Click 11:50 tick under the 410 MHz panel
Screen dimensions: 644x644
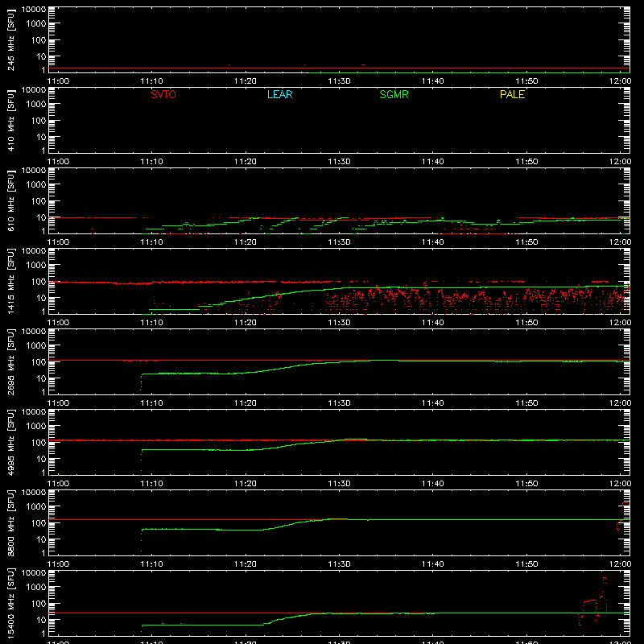[526, 162]
